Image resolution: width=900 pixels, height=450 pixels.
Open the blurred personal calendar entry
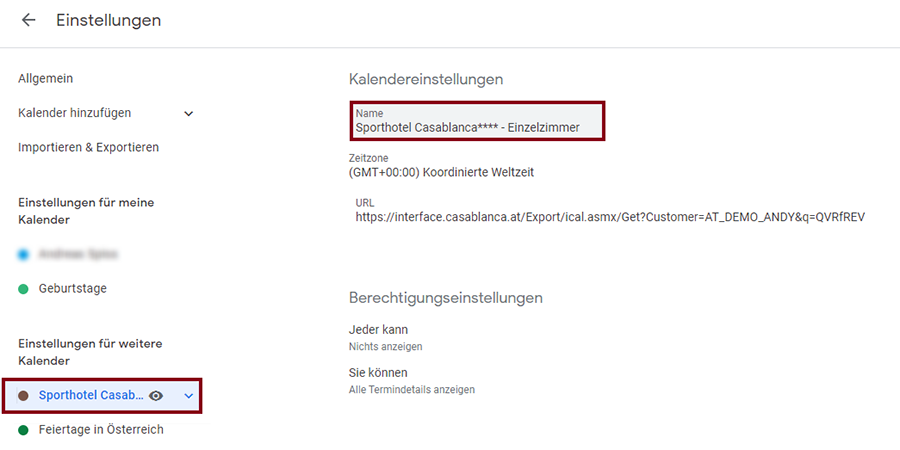[x=78, y=255]
